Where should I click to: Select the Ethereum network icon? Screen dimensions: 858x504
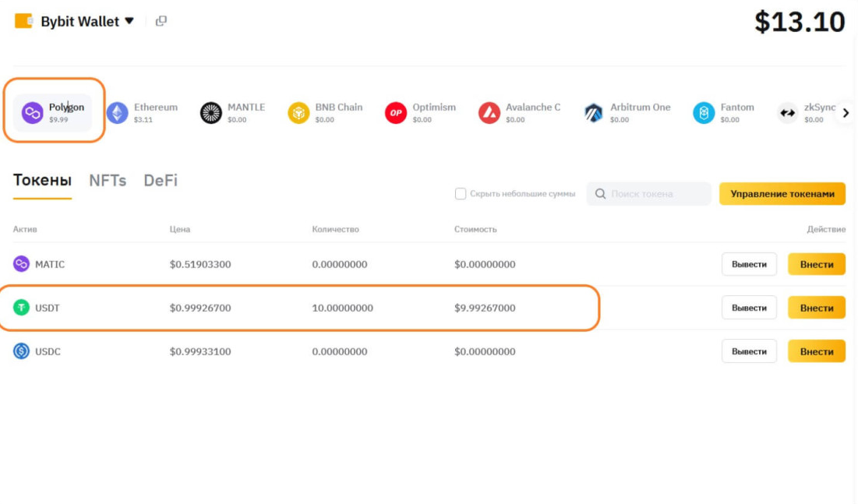point(117,112)
